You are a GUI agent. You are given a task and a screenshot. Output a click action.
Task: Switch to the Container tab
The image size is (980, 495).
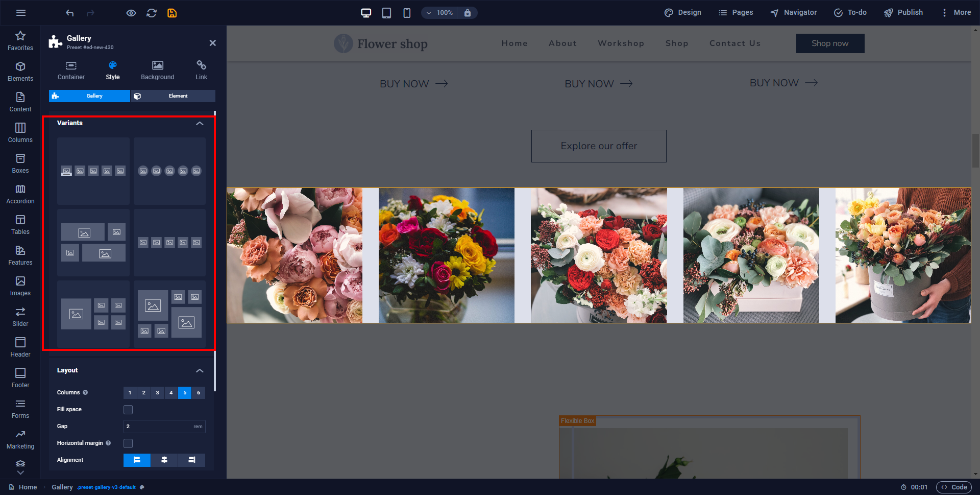[71, 70]
